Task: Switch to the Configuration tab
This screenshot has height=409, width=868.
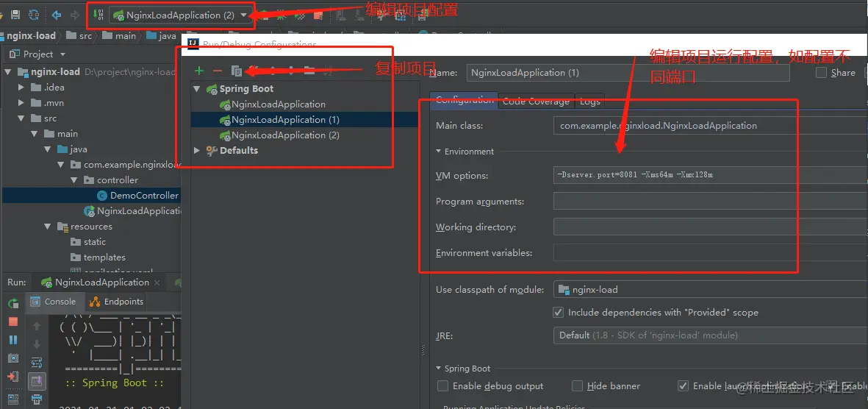Action: (x=464, y=100)
